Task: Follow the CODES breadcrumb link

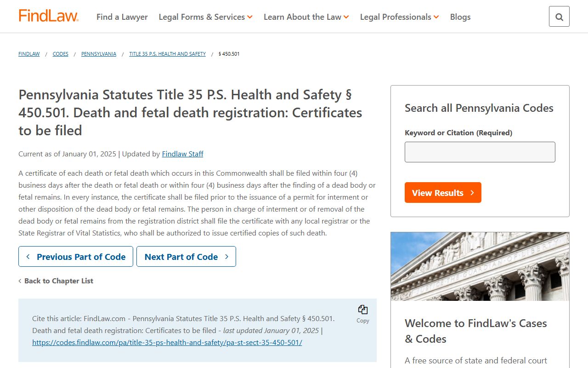Action: pos(61,54)
